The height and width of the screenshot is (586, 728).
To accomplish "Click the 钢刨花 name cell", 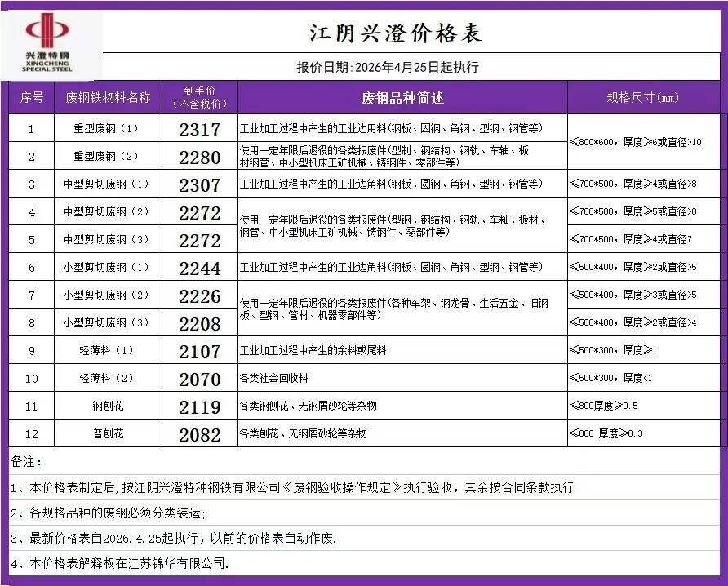I will (x=108, y=406).
